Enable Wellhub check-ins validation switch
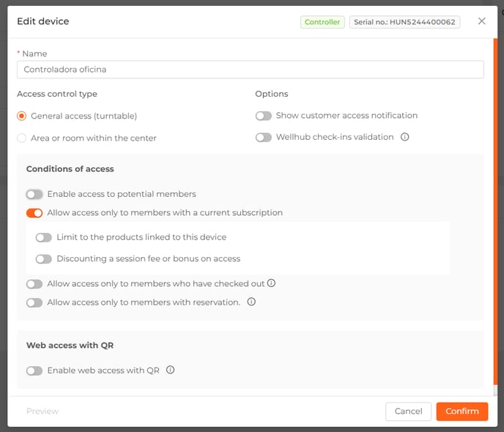Image resolution: width=504 pixels, height=432 pixels. 264,138
